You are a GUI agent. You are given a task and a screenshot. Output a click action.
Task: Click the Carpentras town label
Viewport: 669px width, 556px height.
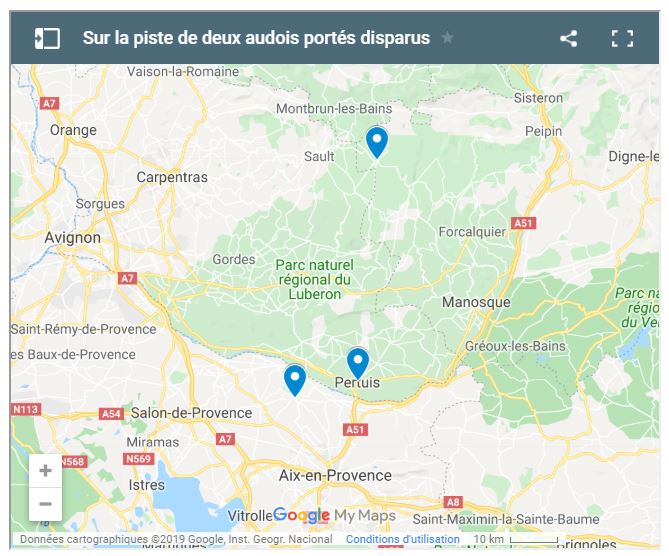(x=172, y=177)
